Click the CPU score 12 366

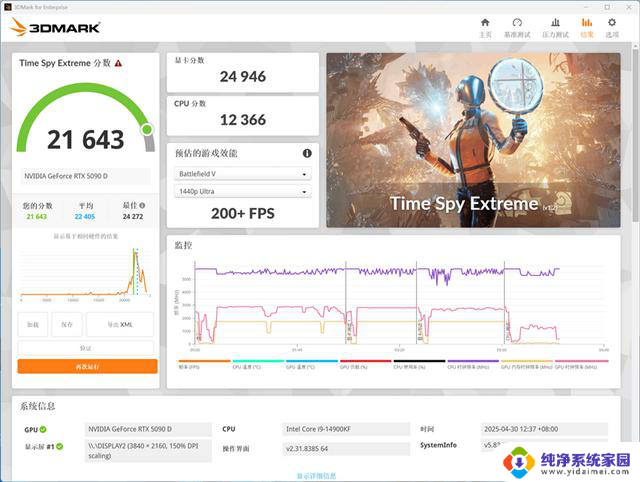tap(243, 120)
